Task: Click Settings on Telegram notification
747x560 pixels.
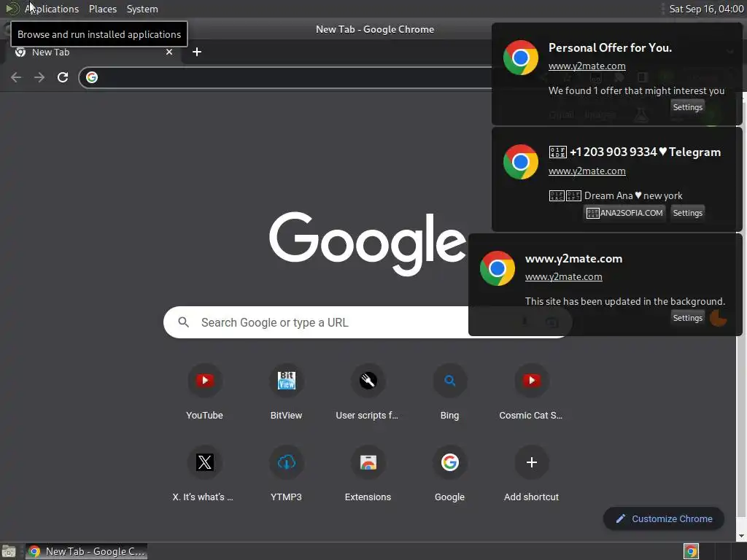Action: [687, 213]
